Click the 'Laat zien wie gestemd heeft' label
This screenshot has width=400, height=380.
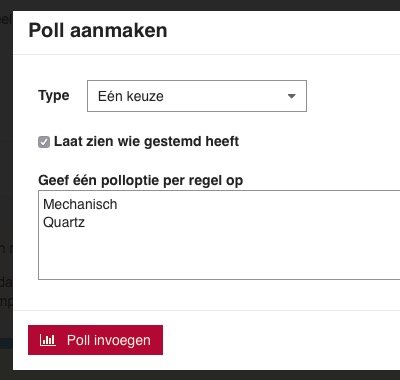pyautogui.click(x=146, y=141)
